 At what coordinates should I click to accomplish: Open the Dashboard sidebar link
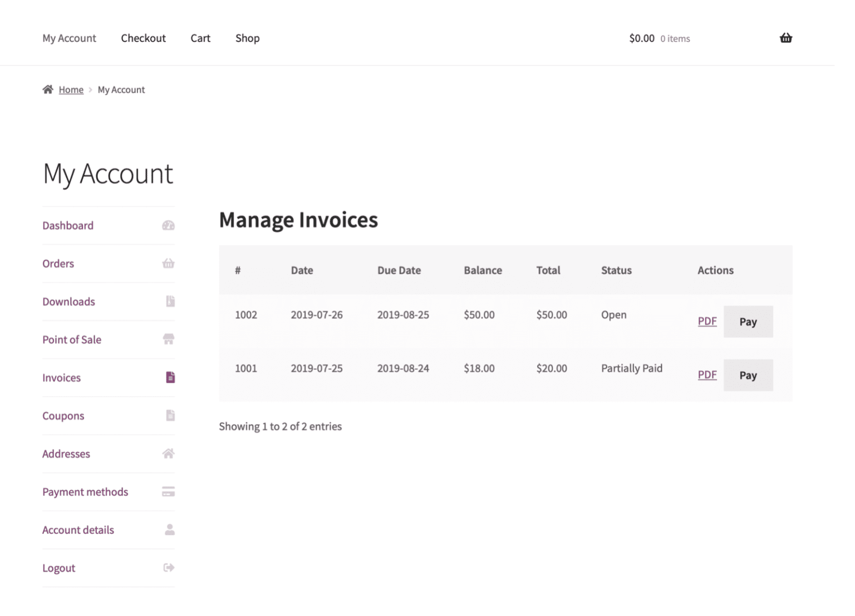click(x=68, y=225)
